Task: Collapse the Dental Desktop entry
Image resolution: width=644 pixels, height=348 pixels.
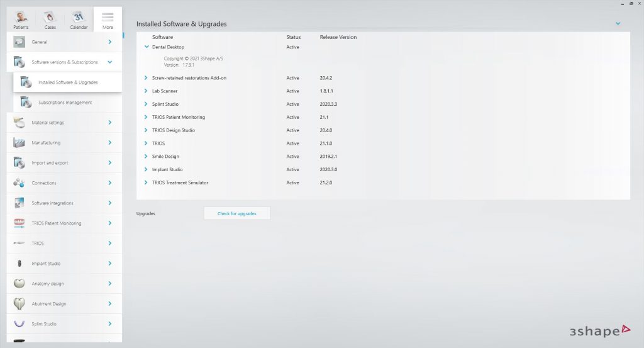Action: click(x=147, y=47)
